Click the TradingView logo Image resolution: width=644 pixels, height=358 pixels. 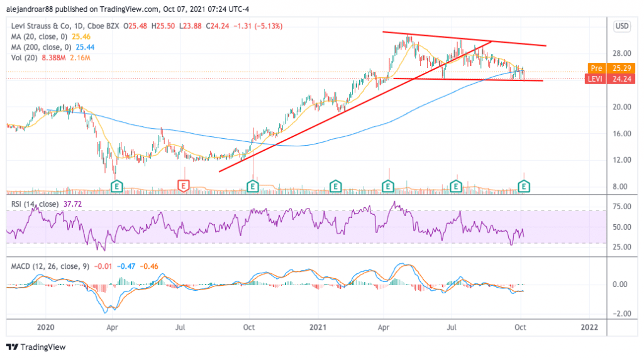[36, 347]
